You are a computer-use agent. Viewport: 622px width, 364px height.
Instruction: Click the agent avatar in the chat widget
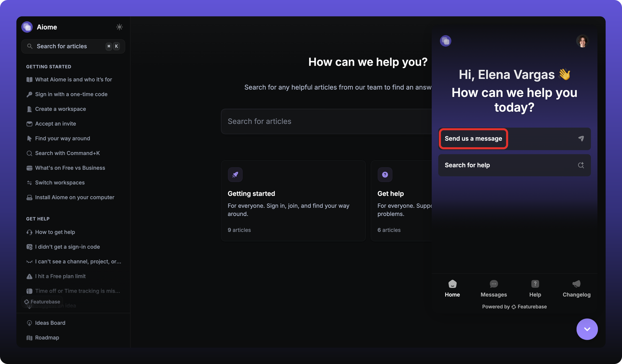(x=583, y=41)
